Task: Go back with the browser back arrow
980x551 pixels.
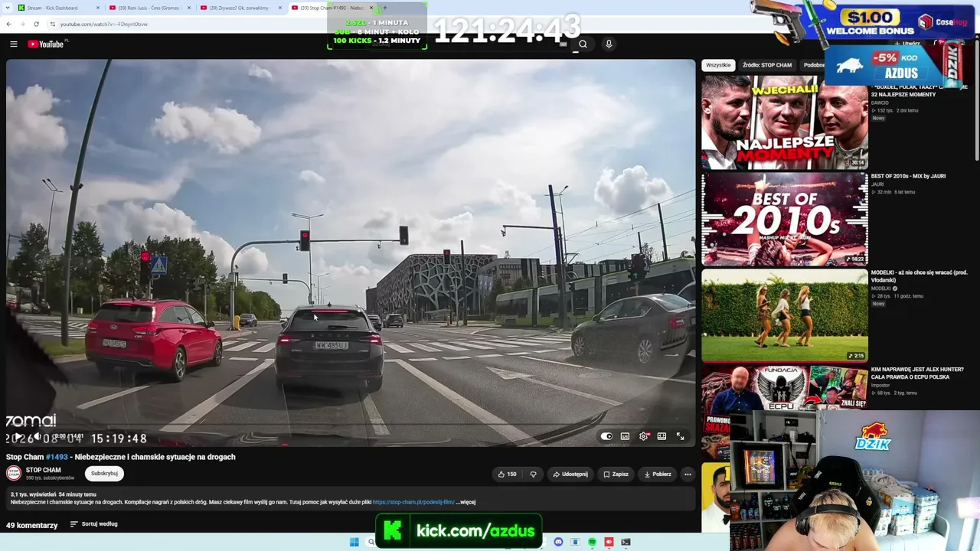Action: point(9,24)
